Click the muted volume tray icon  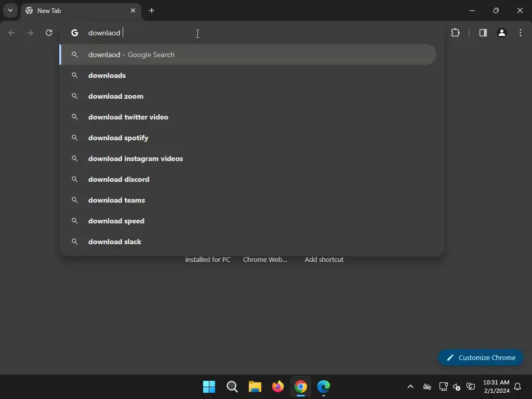457,387
